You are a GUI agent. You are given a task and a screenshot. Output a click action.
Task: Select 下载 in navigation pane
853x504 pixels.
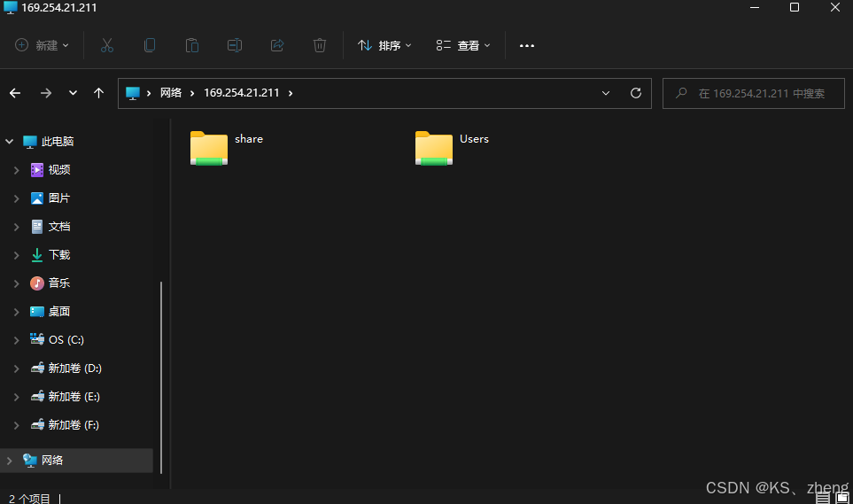pyautogui.click(x=58, y=255)
